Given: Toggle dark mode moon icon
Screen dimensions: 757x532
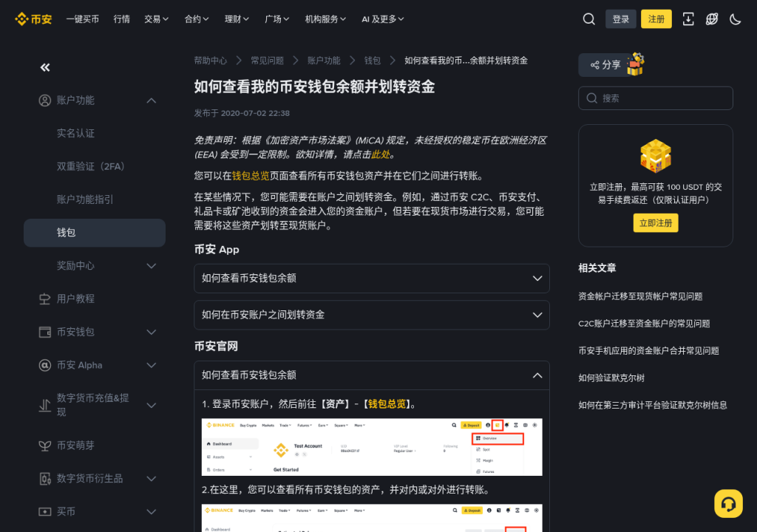Looking at the screenshot, I should 736,18.
